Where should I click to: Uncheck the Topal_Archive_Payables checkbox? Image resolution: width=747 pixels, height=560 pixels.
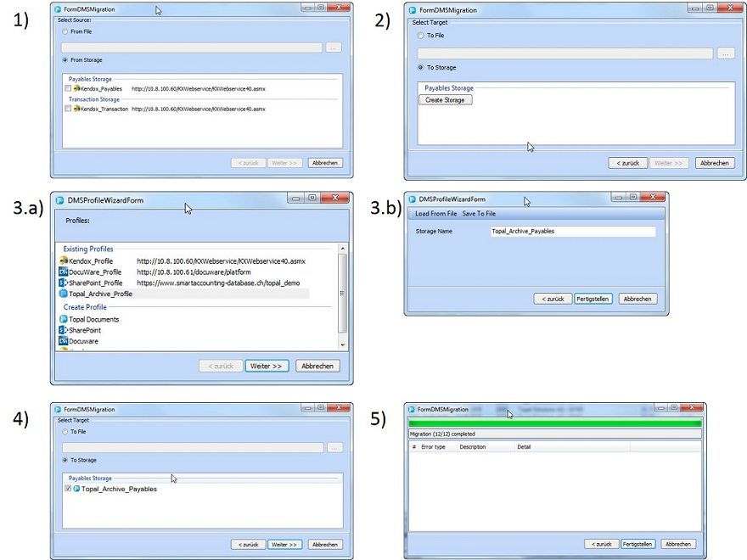pos(68,490)
